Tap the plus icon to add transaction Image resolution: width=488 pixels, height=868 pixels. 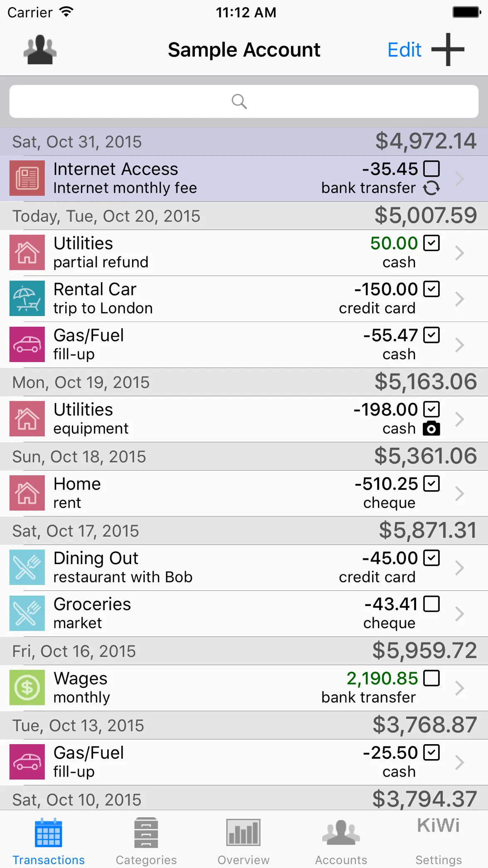[x=448, y=49]
